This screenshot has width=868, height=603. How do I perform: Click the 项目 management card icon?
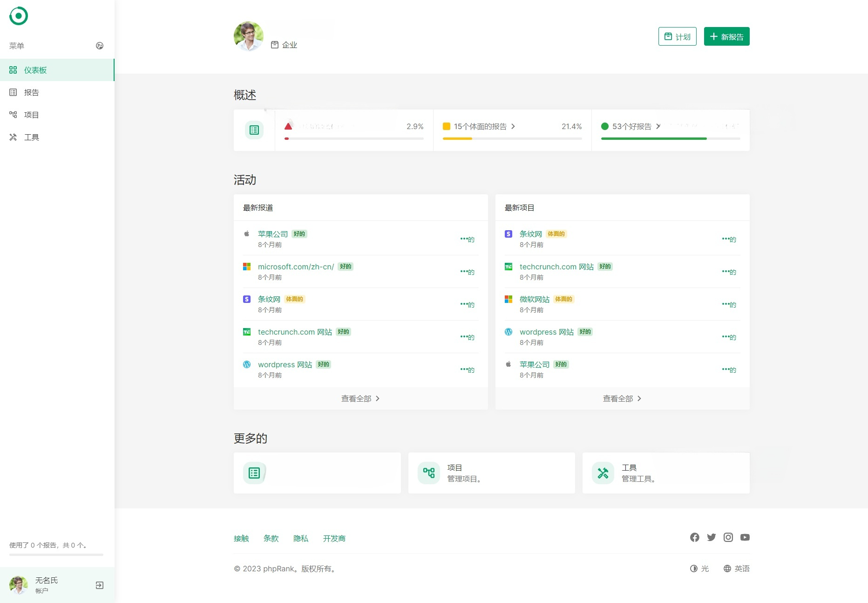(x=428, y=473)
